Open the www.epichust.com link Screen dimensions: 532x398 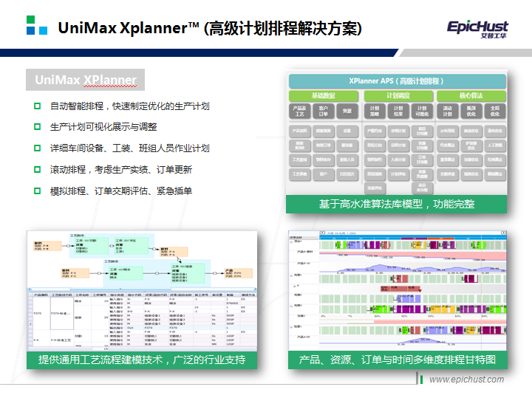466,380
